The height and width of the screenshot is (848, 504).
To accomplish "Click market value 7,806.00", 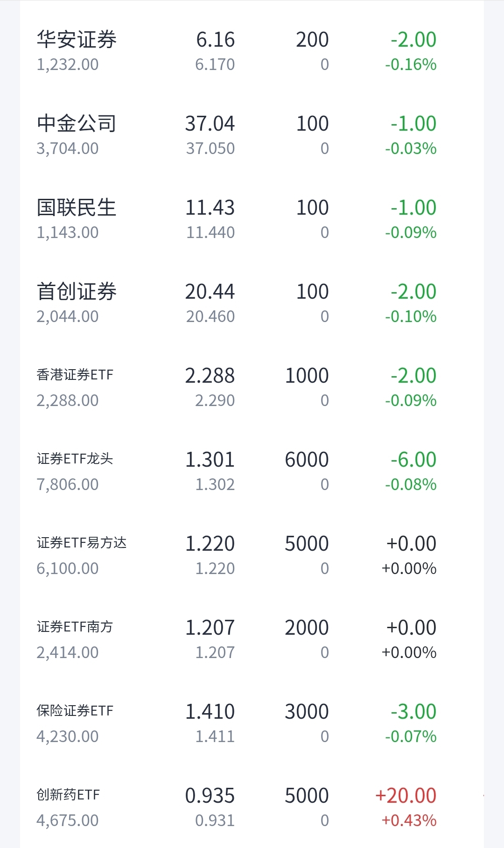I will [68, 484].
